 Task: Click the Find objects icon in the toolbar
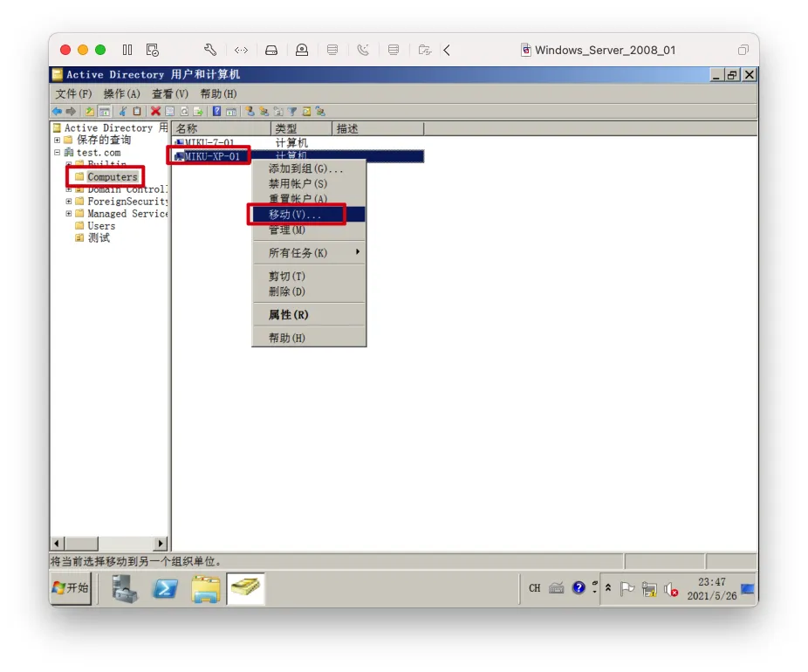click(306, 112)
